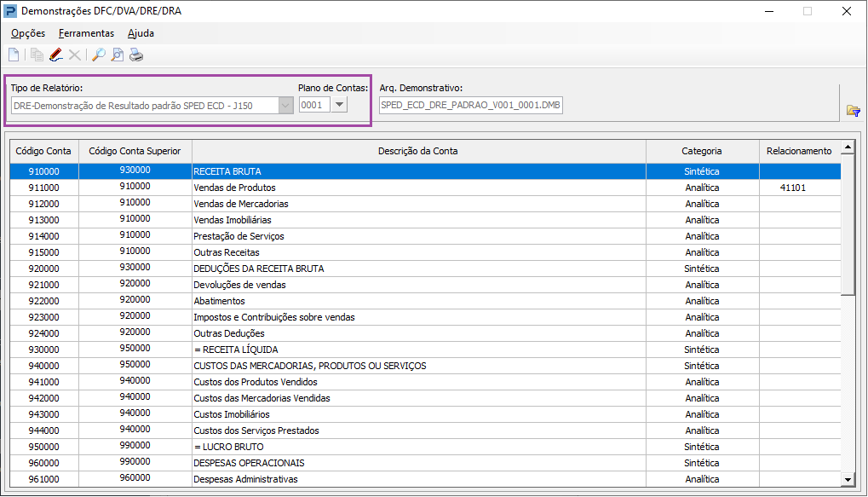Click the application logo in title bar
Screen dimensions: 868x497
(10, 11)
